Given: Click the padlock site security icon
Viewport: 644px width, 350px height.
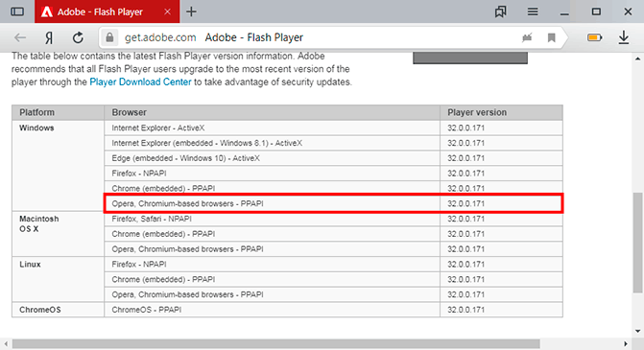Looking at the screenshot, I should click(109, 37).
